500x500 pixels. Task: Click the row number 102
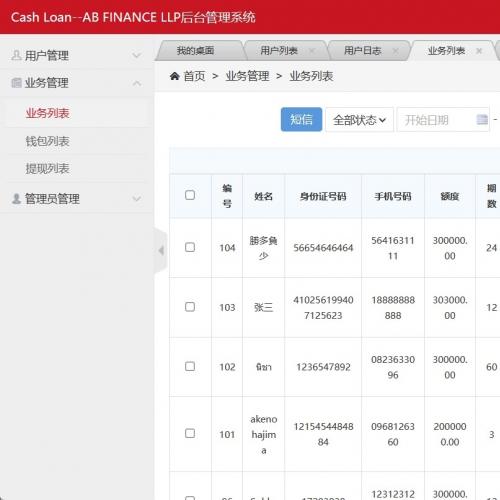click(227, 367)
